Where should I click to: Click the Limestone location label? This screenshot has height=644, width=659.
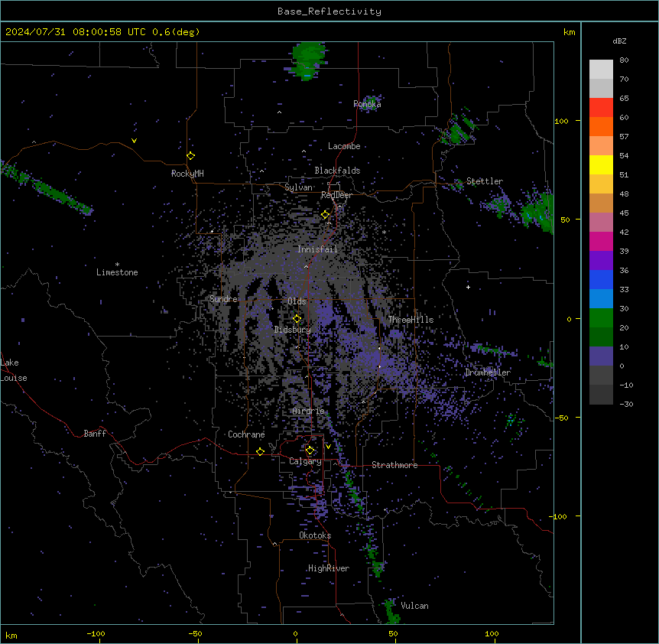(117, 272)
